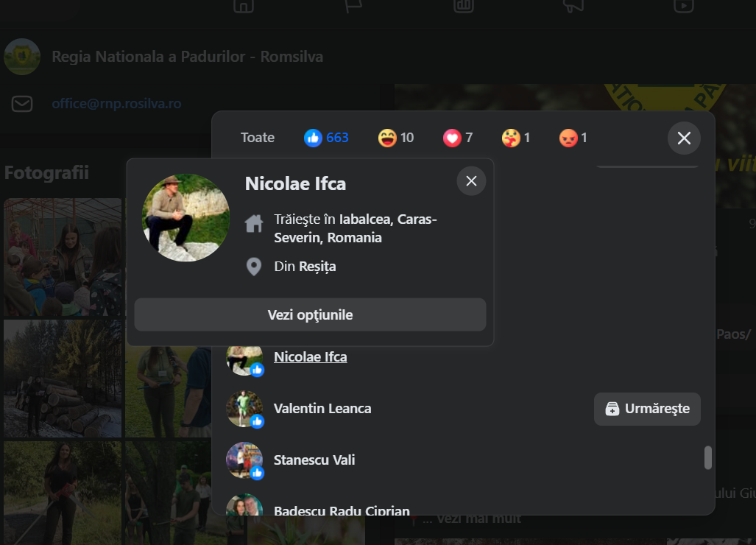This screenshot has width=756, height=545.
Task: Click the reactions list scrollbar thumb
Action: coord(707,457)
